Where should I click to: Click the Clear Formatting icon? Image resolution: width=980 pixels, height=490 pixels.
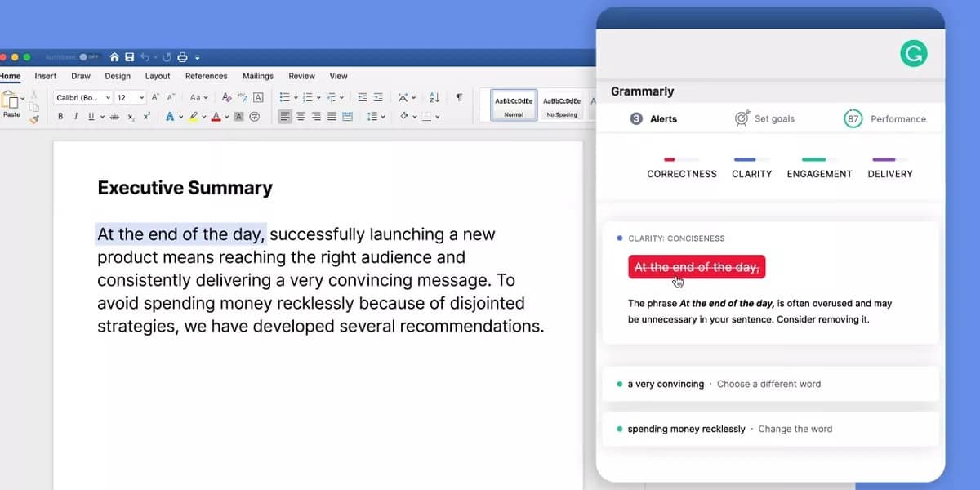click(x=227, y=97)
